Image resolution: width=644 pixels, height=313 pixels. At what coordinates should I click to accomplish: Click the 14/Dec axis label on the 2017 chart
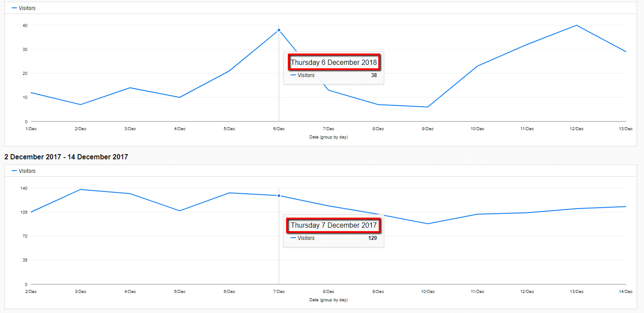coord(626,292)
